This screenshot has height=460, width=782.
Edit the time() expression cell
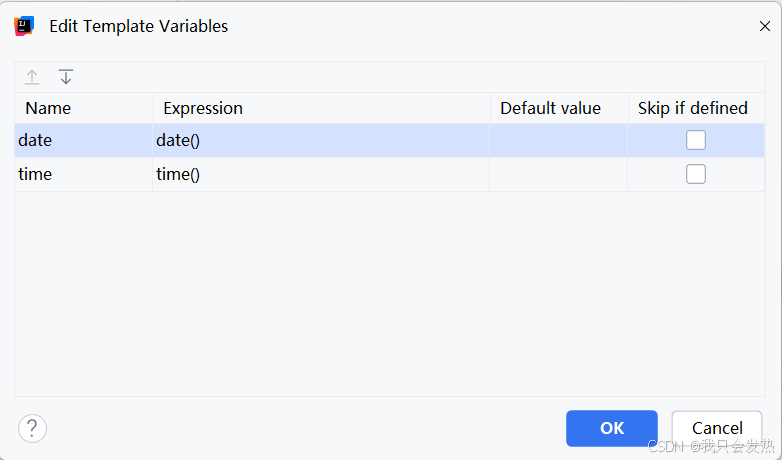point(178,174)
